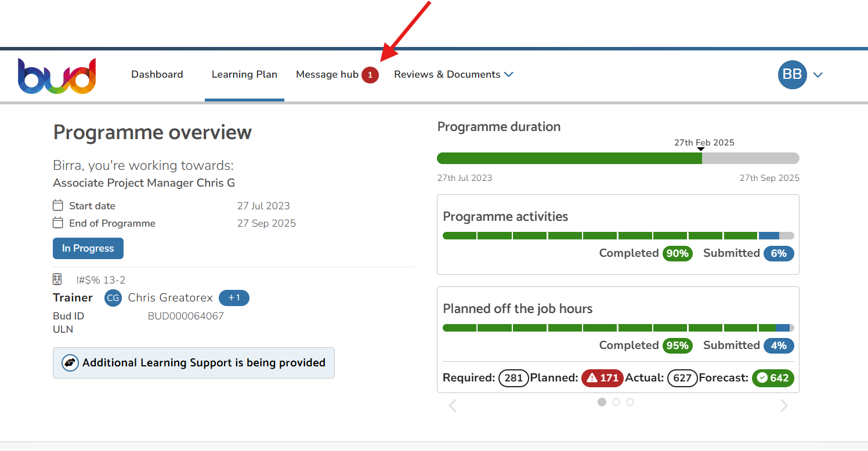
Task: Click the 27th Feb 2025 date marker
Action: tap(704, 143)
